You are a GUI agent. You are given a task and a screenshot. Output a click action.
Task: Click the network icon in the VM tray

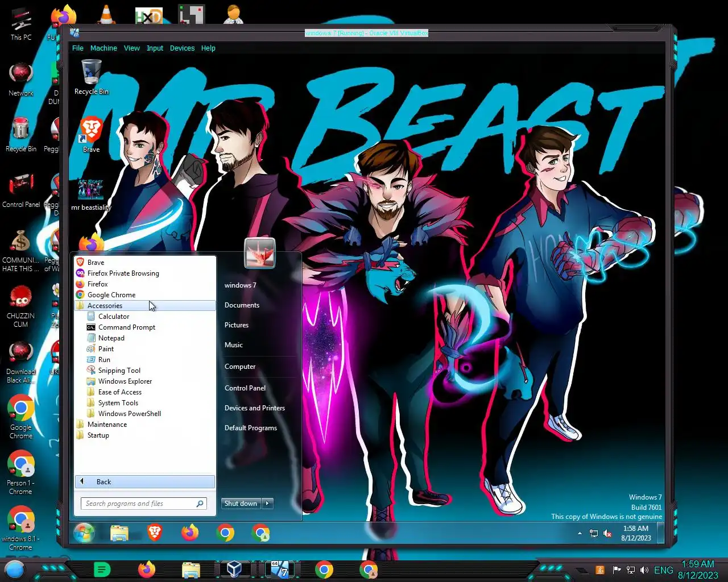[x=594, y=533]
